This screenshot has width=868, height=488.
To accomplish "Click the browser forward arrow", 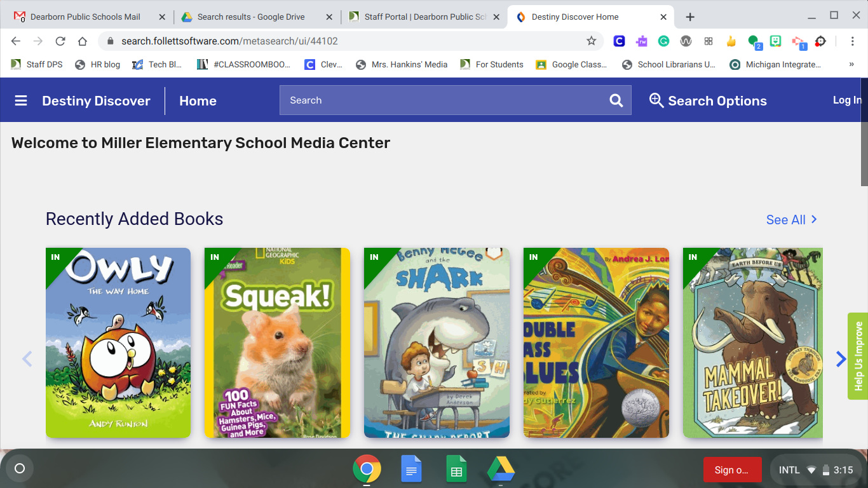I will [x=38, y=41].
